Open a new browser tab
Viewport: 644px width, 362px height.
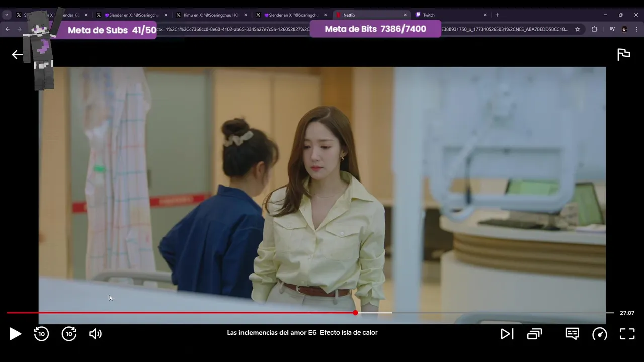tap(497, 15)
